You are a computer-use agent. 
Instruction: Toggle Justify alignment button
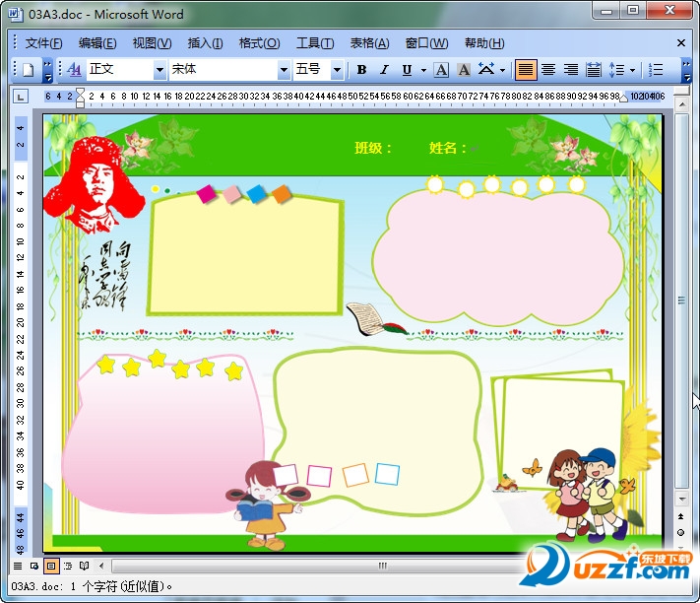526,70
